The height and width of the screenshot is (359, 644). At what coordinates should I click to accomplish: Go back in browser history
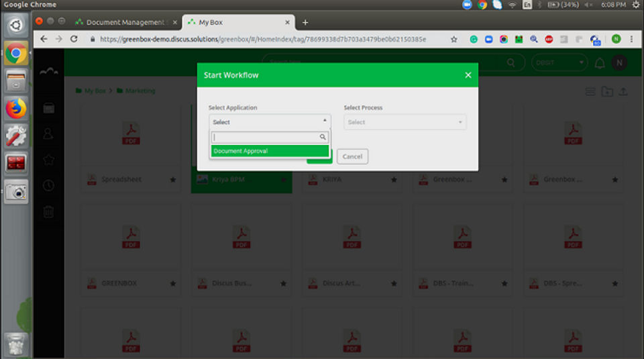click(x=44, y=39)
